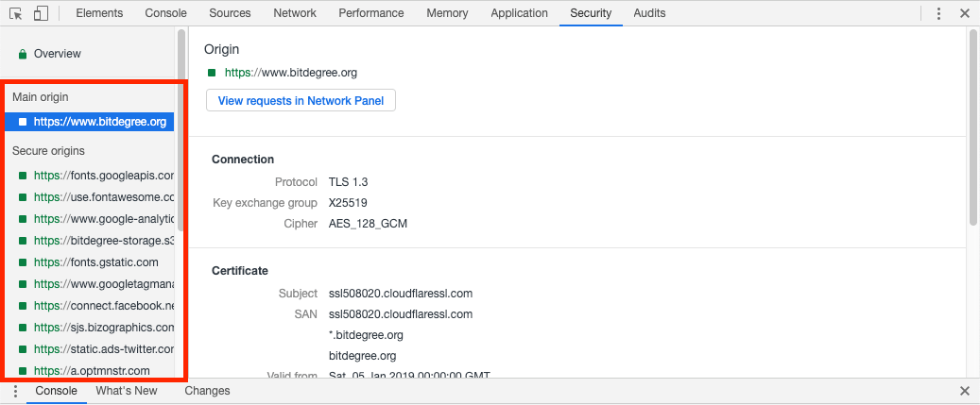Activate the inspect element picker icon

click(x=16, y=13)
